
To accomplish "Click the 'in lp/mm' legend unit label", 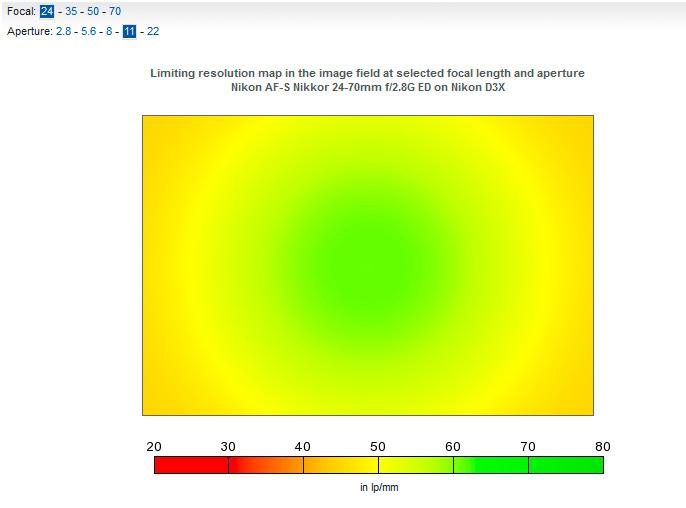I will [x=379, y=487].
